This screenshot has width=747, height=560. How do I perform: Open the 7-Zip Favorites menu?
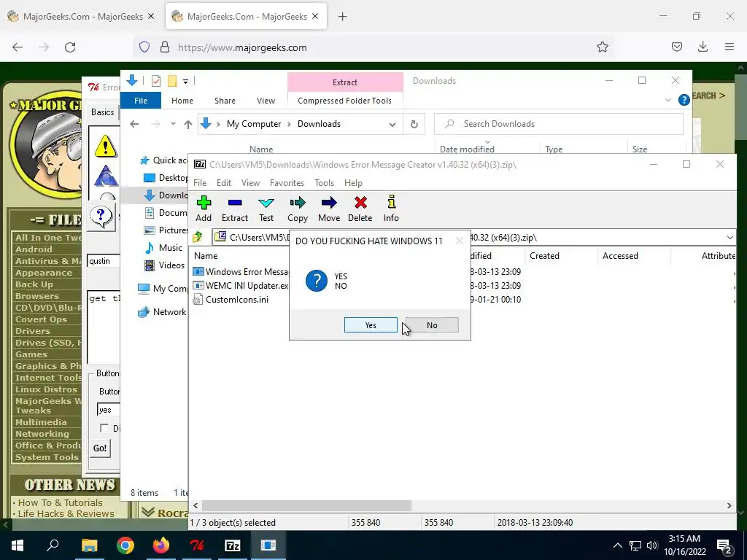[x=287, y=183]
